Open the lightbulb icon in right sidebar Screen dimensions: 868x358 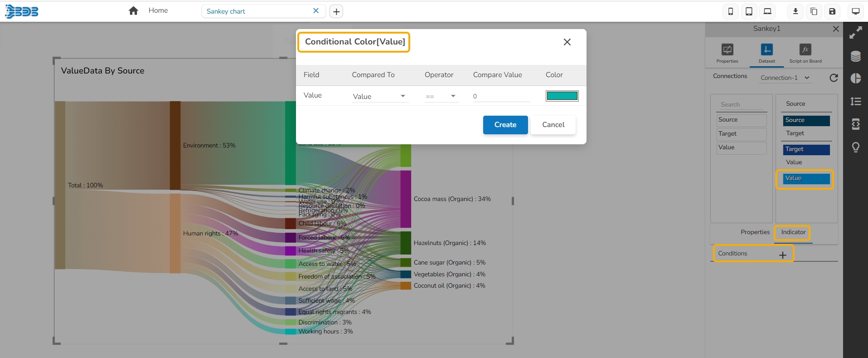pos(855,147)
